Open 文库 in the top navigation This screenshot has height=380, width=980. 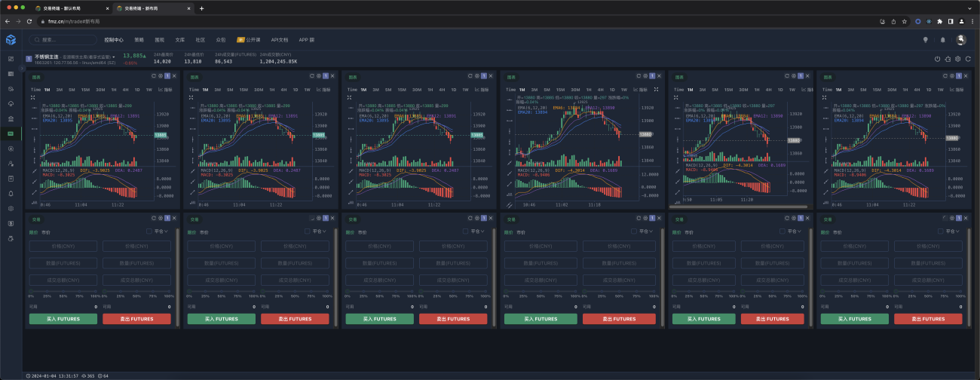point(179,39)
